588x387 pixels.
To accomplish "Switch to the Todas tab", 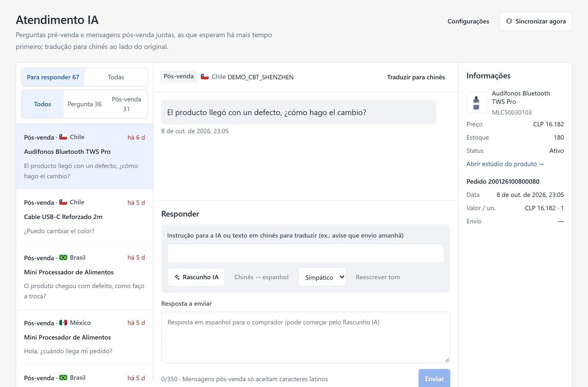I will 116,77.
